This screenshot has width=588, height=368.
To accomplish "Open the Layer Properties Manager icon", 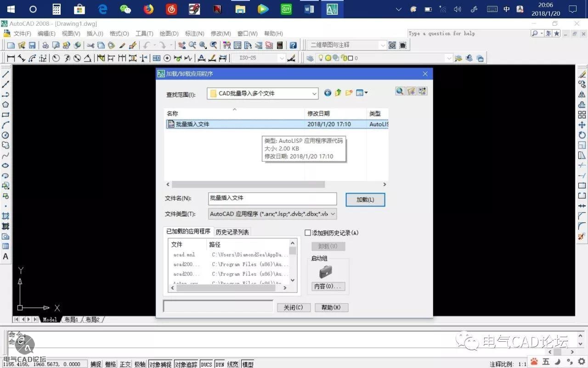I will click(310, 58).
